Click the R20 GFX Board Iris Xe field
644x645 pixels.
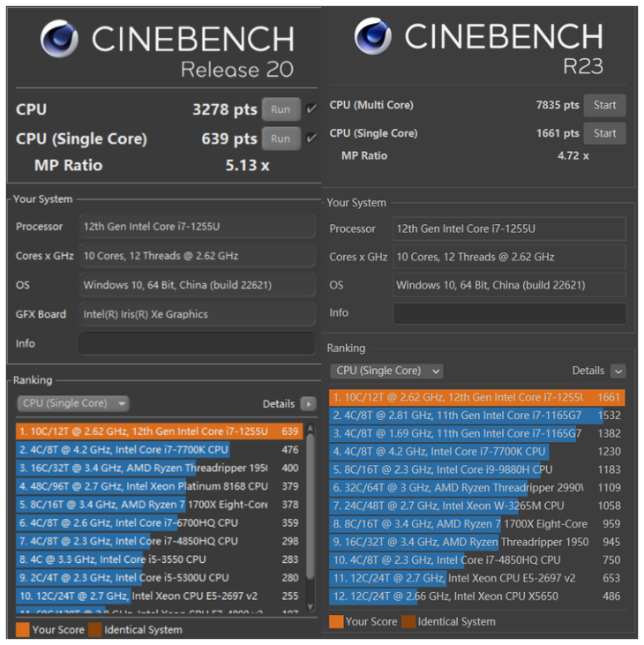[x=197, y=314]
